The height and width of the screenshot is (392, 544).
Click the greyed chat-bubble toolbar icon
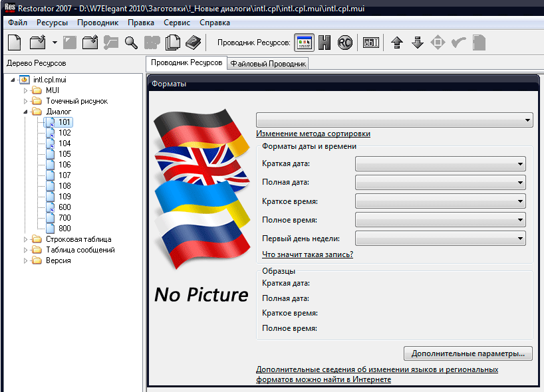110,43
